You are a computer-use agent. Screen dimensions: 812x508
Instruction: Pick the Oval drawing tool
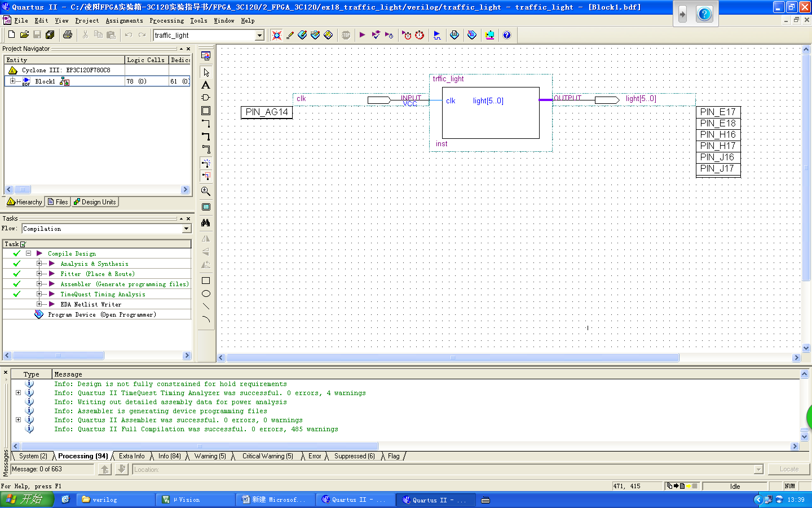206,294
